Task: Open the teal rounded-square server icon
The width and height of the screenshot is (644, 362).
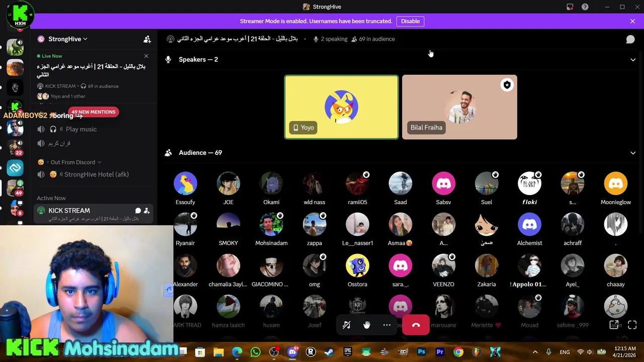Action: pos(15,167)
